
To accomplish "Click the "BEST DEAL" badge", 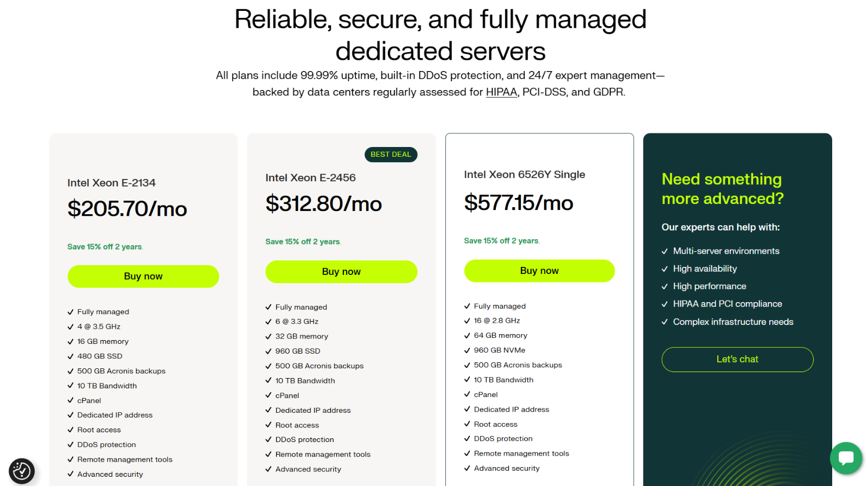I will point(391,155).
